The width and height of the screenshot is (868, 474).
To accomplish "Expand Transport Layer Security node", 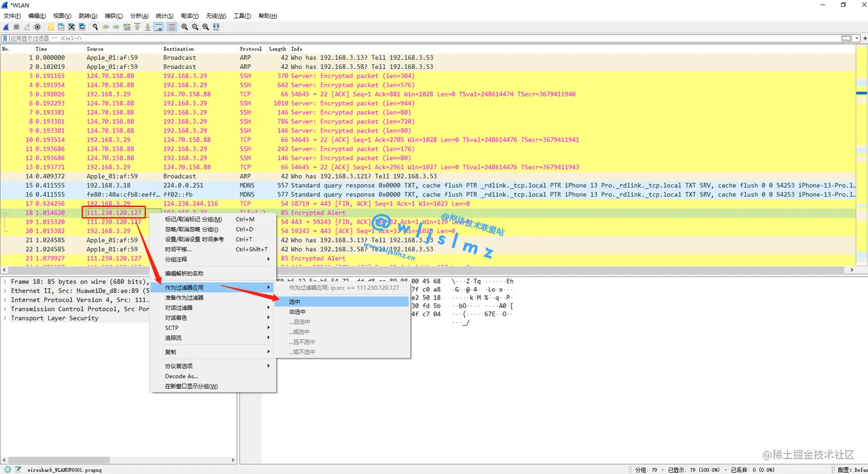I will 5,318.
